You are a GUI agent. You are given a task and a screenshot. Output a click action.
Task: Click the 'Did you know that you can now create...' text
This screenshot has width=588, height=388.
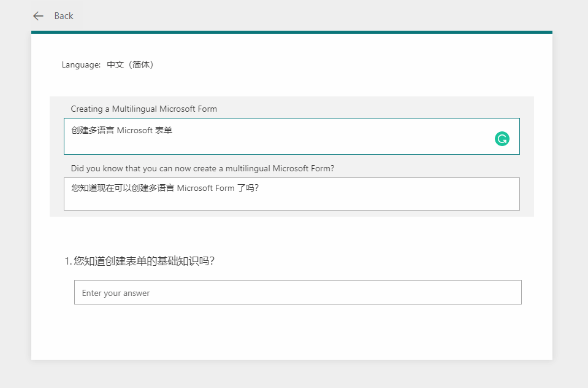coord(202,168)
